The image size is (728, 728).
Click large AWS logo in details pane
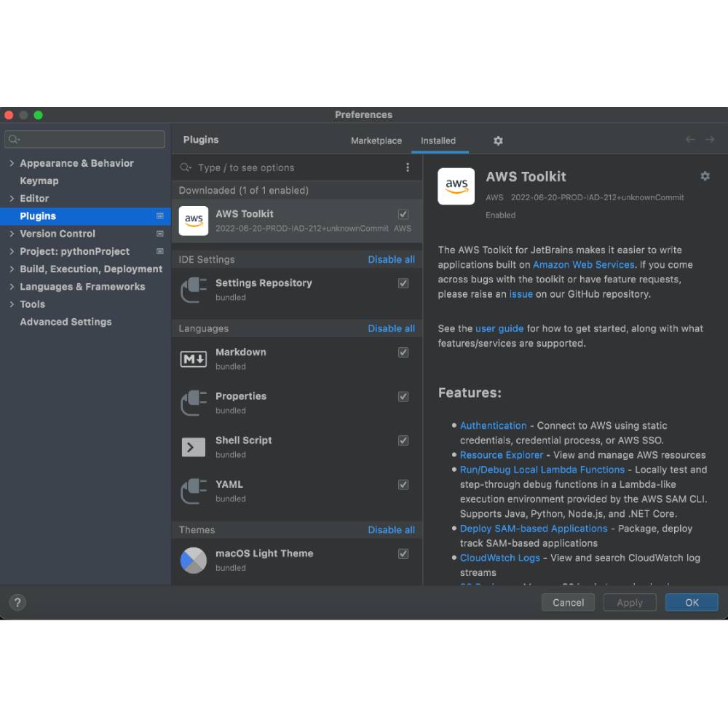[x=456, y=186]
